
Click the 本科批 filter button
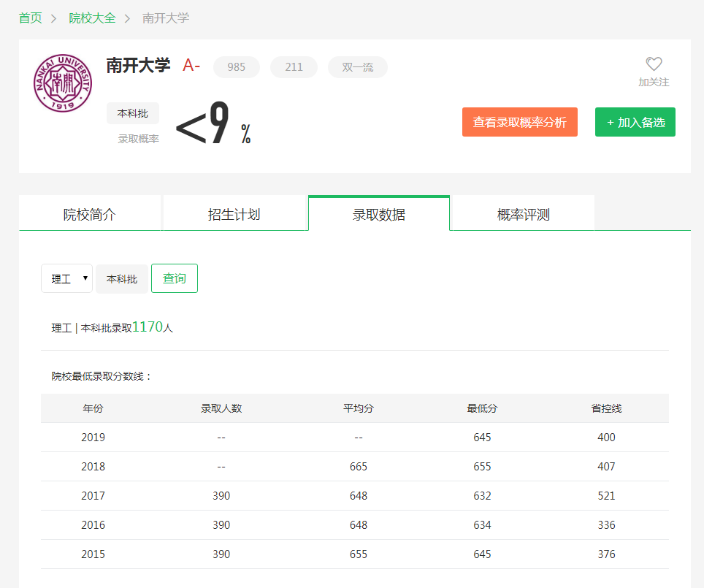click(x=122, y=279)
